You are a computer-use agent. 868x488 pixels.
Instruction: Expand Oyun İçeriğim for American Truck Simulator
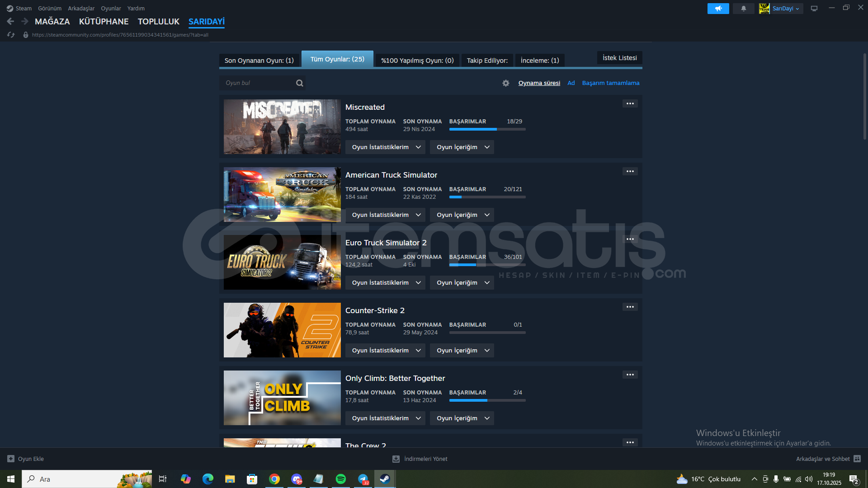pyautogui.click(x=462, y=215)
